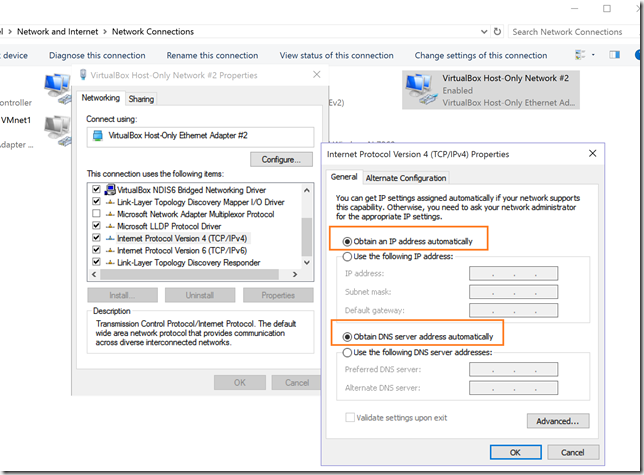Click the adapter icon in Connect using field
This screenshot has width=644, height=475.
pos(98,136)
